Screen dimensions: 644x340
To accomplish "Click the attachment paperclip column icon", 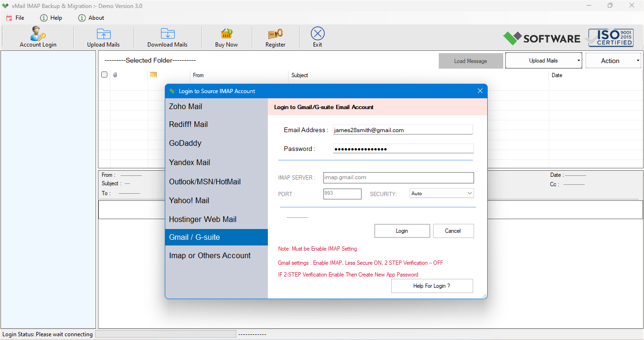I will click(115, 75).
